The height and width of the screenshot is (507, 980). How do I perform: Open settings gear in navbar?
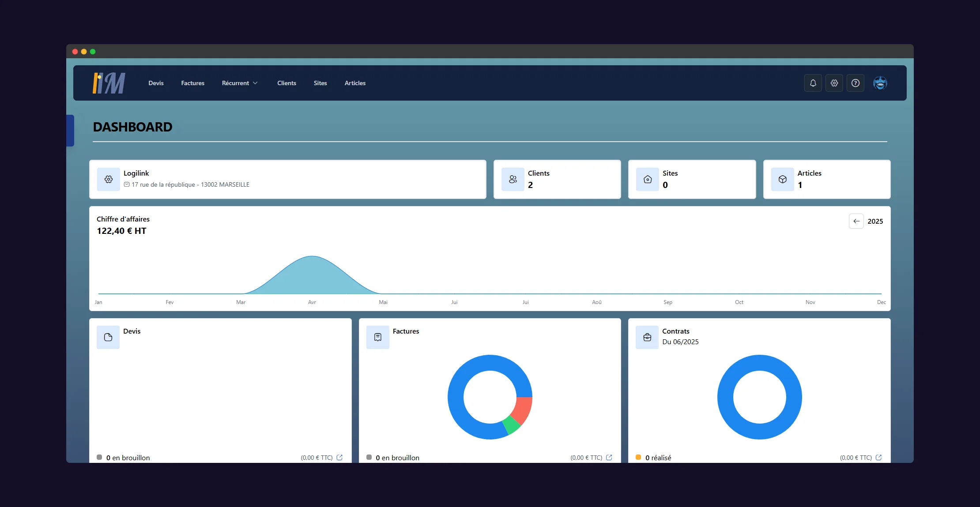pos(834,83)
